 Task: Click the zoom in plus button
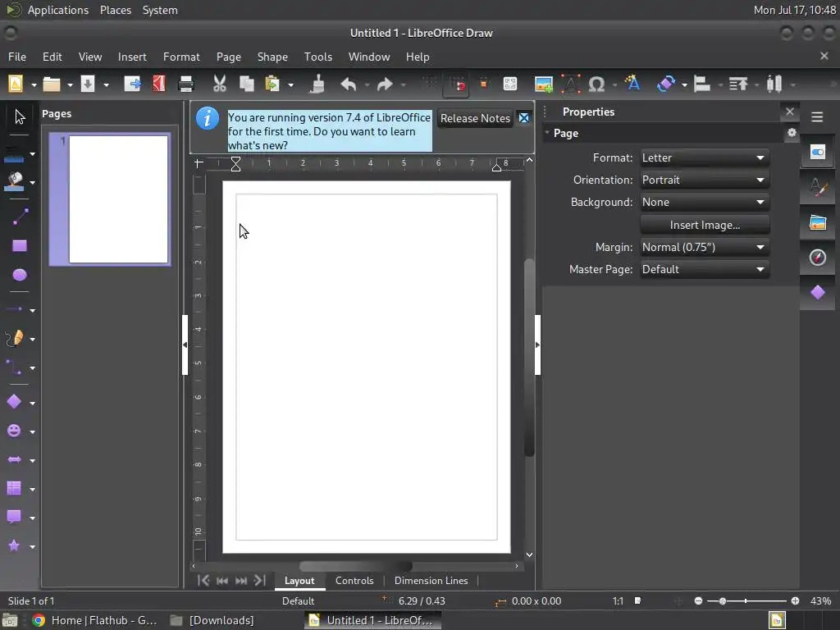click(x=795, y=601)
